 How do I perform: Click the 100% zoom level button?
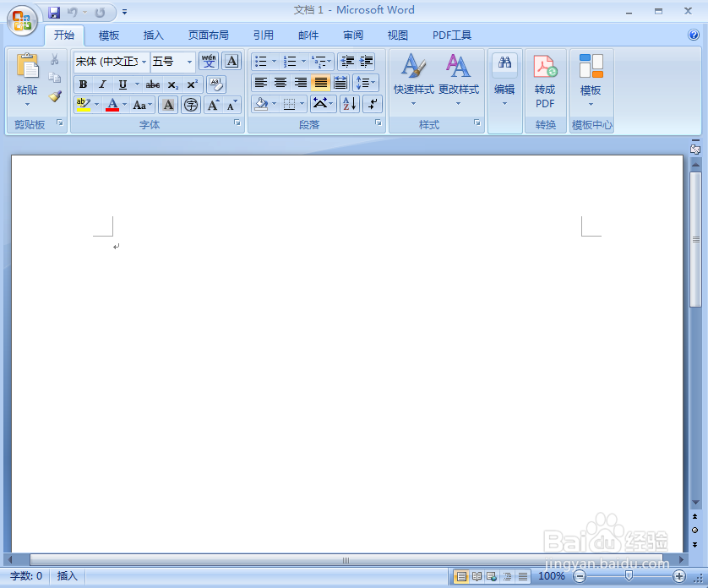pos(552,576)
